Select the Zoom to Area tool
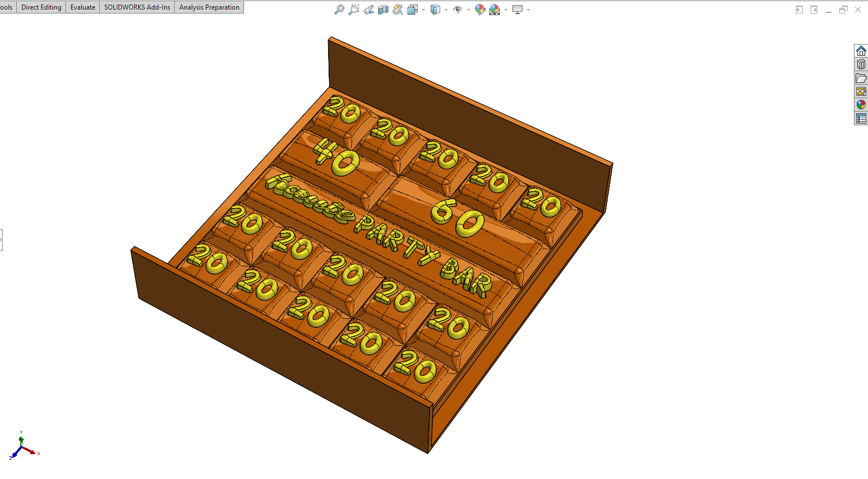This screenshot has width=868, height=479. point(353,10)
